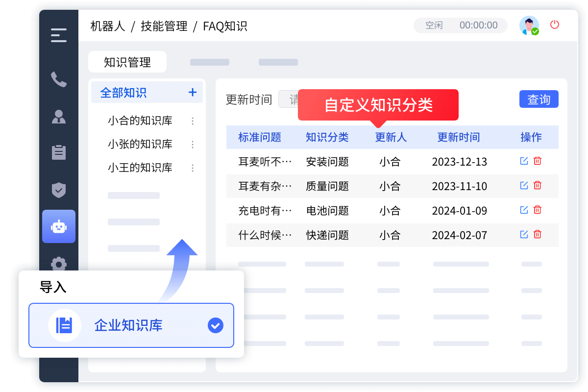588x392 pixels.
Task: Delete the 安装问题 row
Action: click(538, 161)
